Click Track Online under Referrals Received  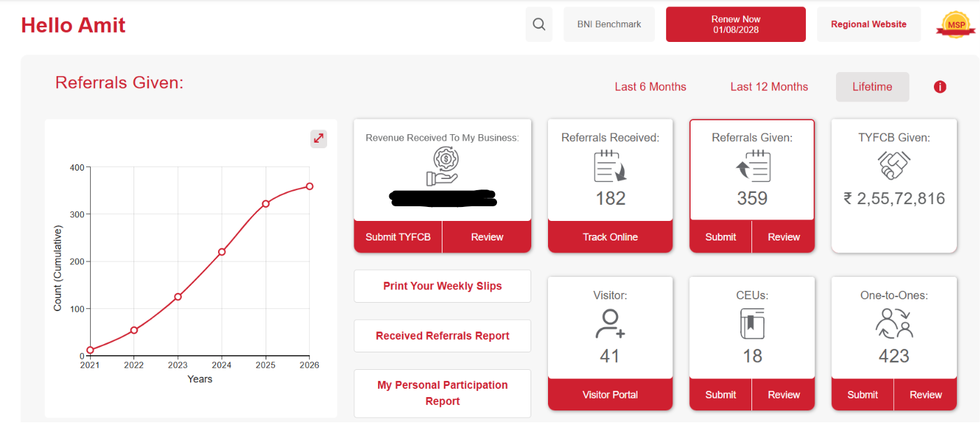click(x=610, y=237)
